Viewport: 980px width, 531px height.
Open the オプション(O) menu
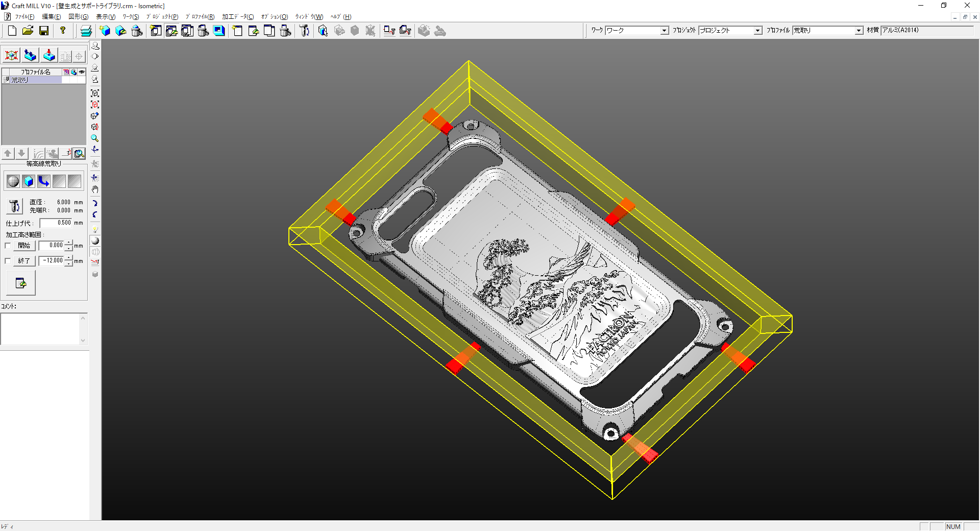tap(275, 17)
